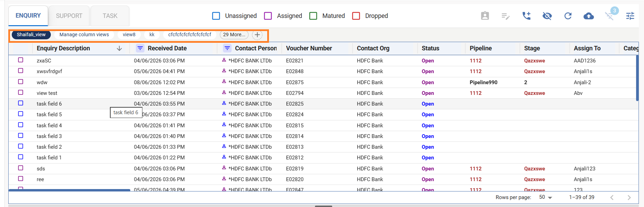Open Manage column views

pyautogui.click(x=84, y=34)
